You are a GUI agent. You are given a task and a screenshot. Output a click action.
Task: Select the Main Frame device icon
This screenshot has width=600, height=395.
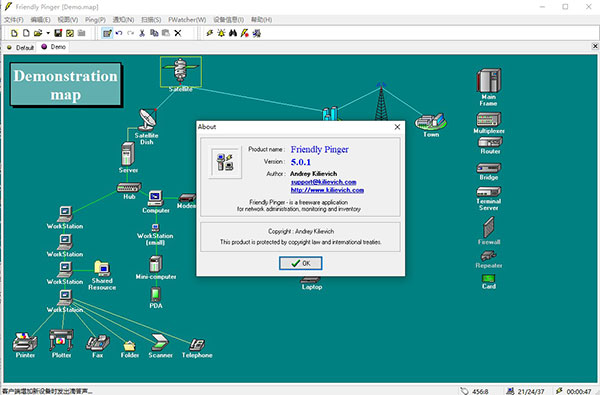[x=489, y=80]
